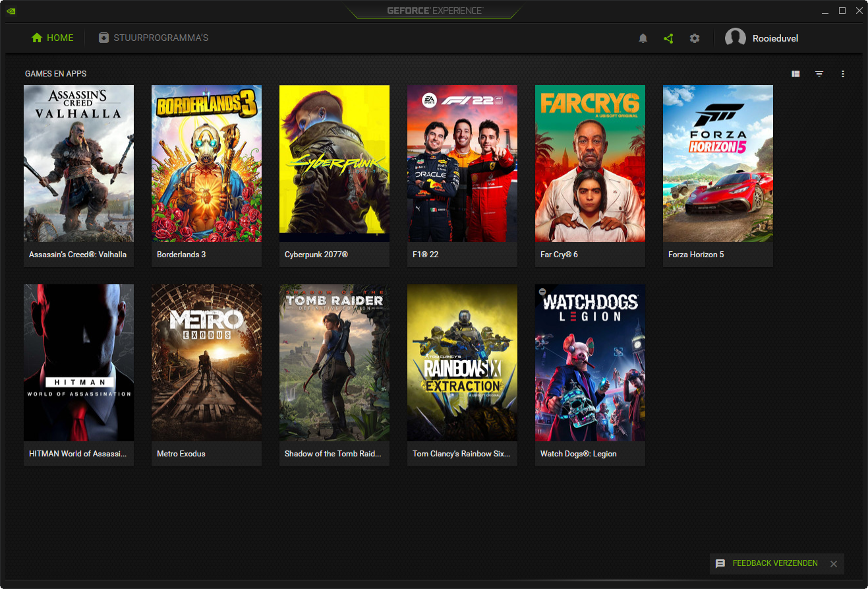Open the notifications bell

coord(643,38)
